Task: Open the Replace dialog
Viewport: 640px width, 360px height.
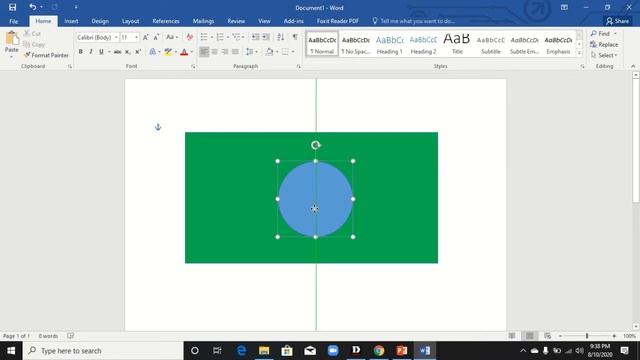Action: tap(604, 44)
